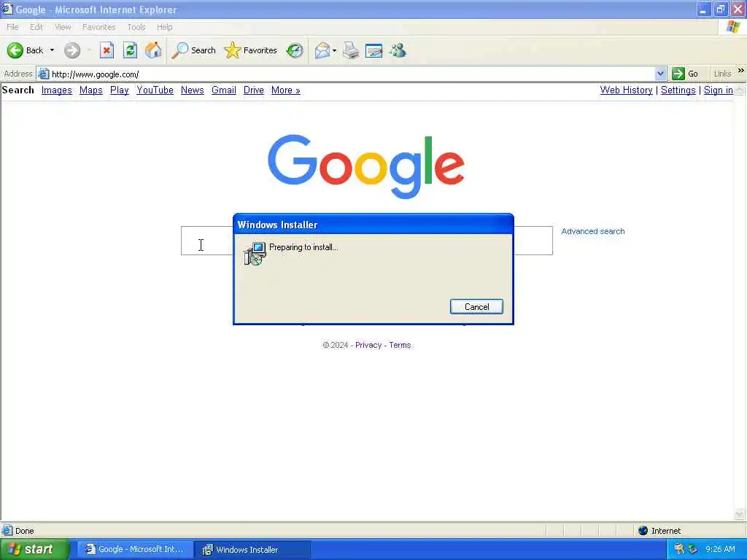Open Favorites star toolbar button
This screenshot has height=560, width=747.
(251, 50)
